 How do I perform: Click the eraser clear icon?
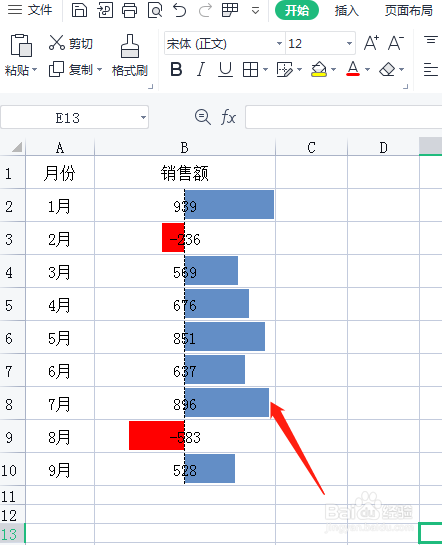point(387,69)
